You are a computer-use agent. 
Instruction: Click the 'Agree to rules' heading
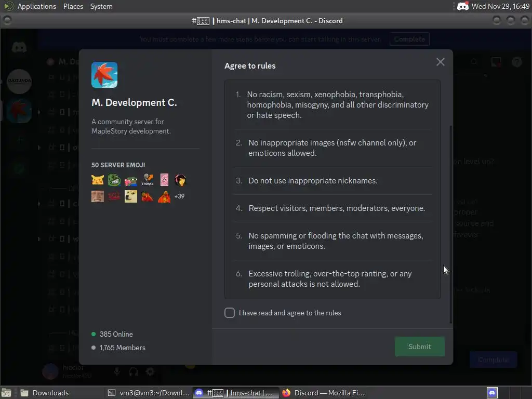click(x=250, y=66)
